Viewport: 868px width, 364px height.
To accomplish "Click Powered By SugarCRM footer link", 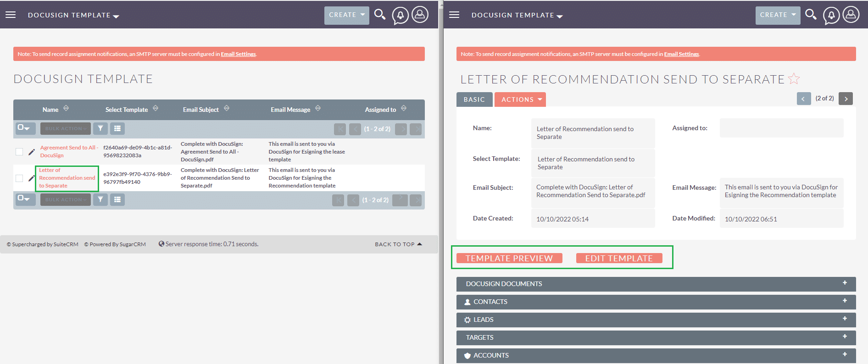I will [115, 244].
